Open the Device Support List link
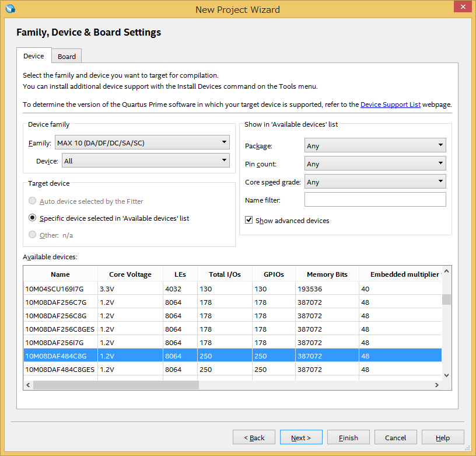Image resolution: width=476 pixels, height=456 pixels. [x=390, y=105]
